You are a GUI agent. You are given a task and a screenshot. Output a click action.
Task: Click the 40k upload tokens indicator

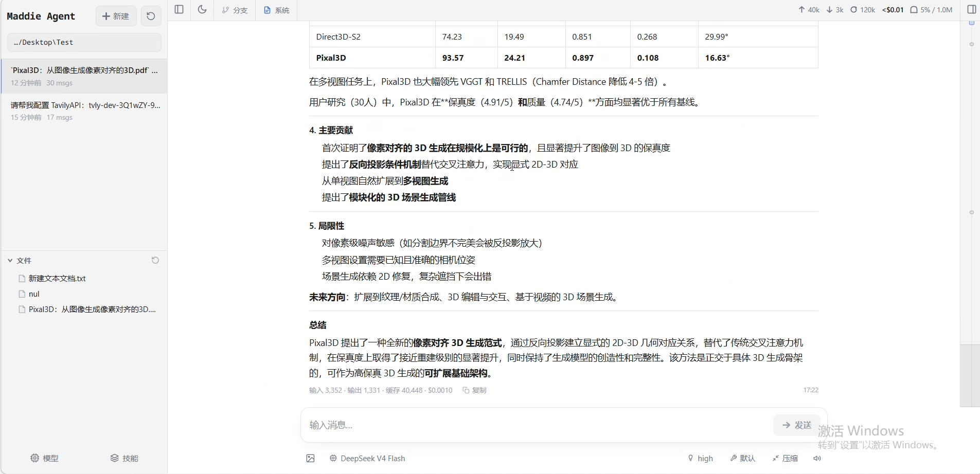tap(809, 10)
